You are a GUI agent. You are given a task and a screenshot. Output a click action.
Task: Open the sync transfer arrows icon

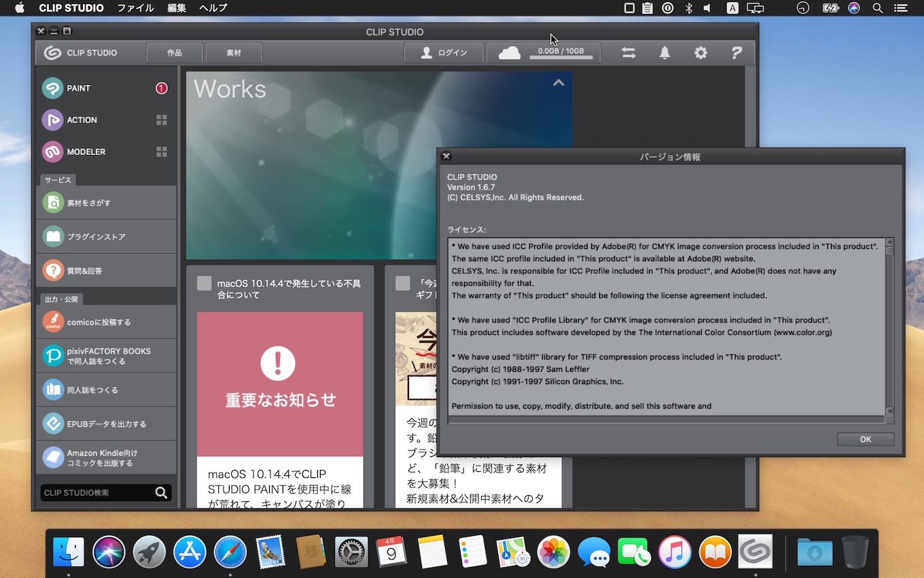point(628,52)
